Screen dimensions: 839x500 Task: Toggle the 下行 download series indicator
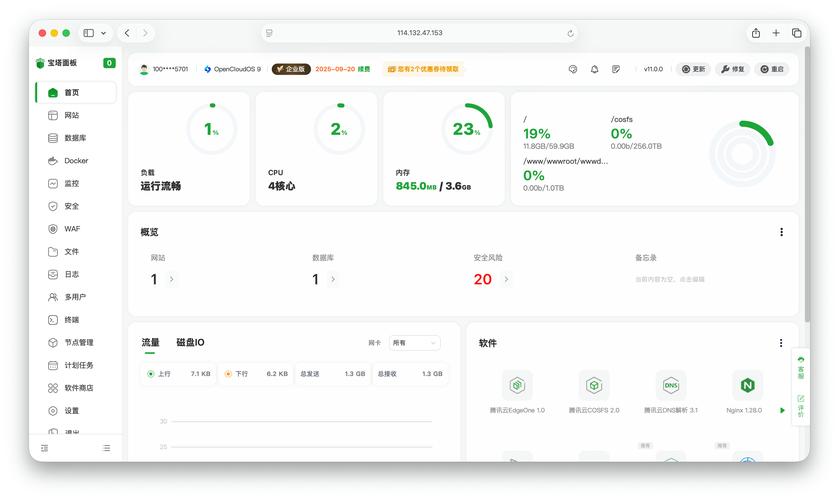(x=228, y=374)
